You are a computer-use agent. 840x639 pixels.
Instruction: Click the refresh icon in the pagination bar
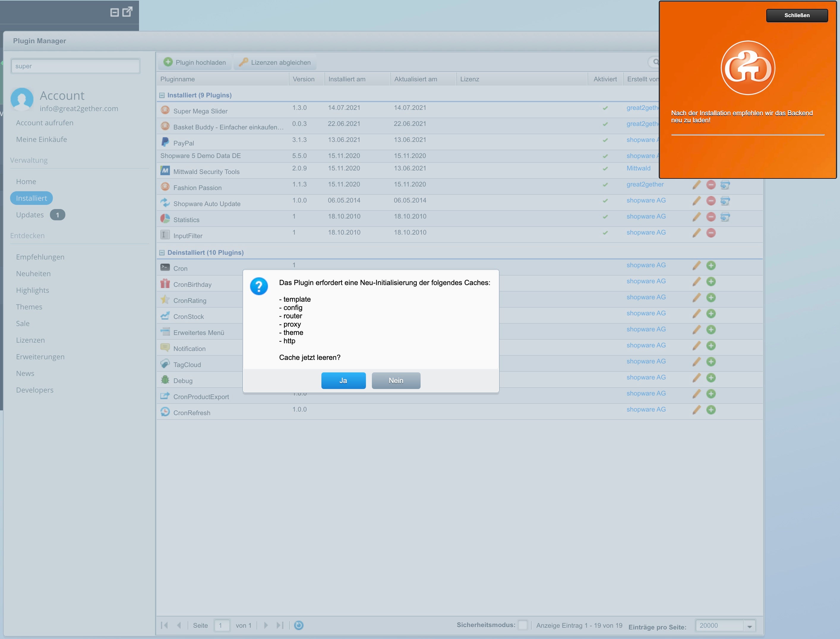coord(299,625)
